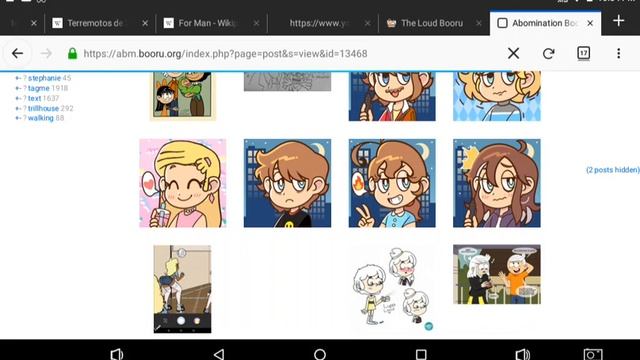Switch to the Terremotos de tab
This screenshot has width=640, height=360.
click(x=100, y=23)
